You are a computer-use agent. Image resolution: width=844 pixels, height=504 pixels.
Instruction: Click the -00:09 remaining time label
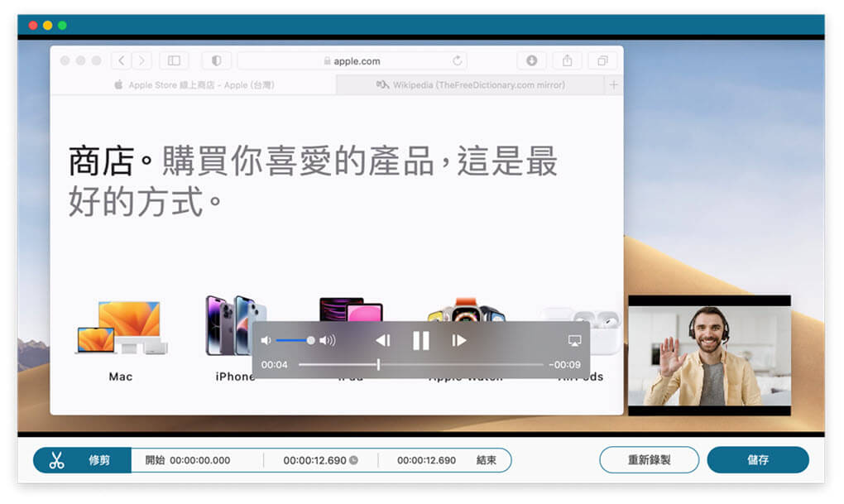click(564, 364)
